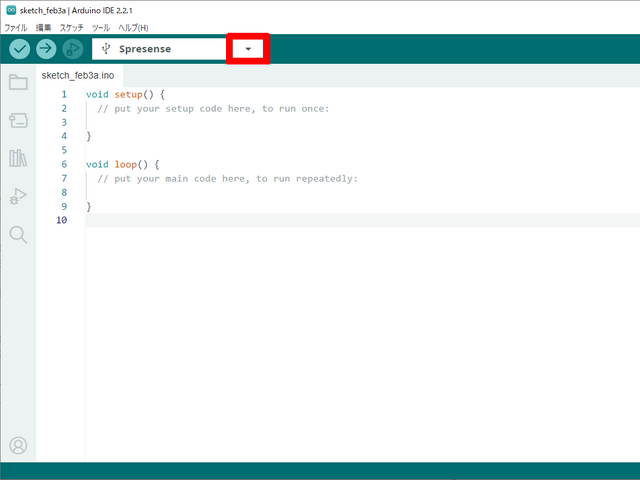Open the Sketchbook folder panel
This screenshot has height=480, width=640.
pos(18,82)
